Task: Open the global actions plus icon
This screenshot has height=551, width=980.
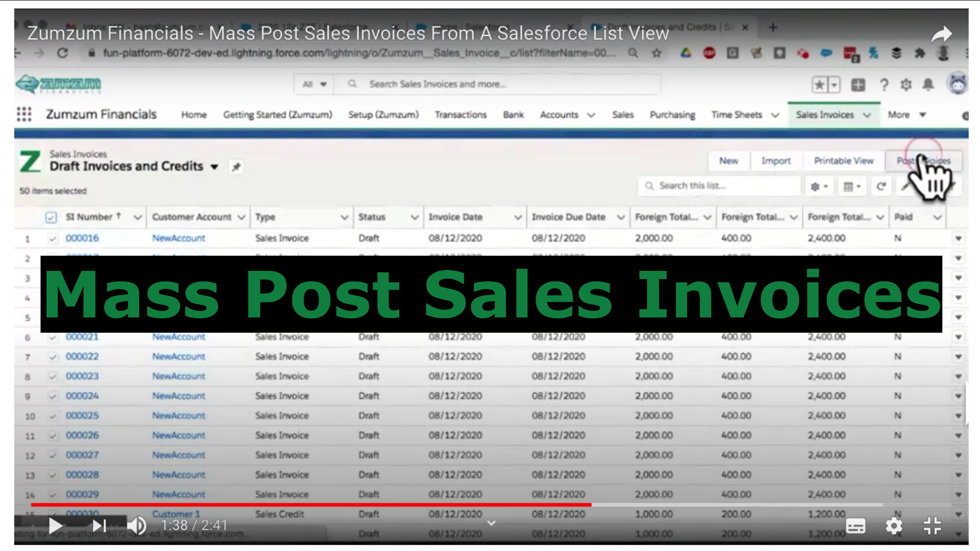Action: point(858,85)
